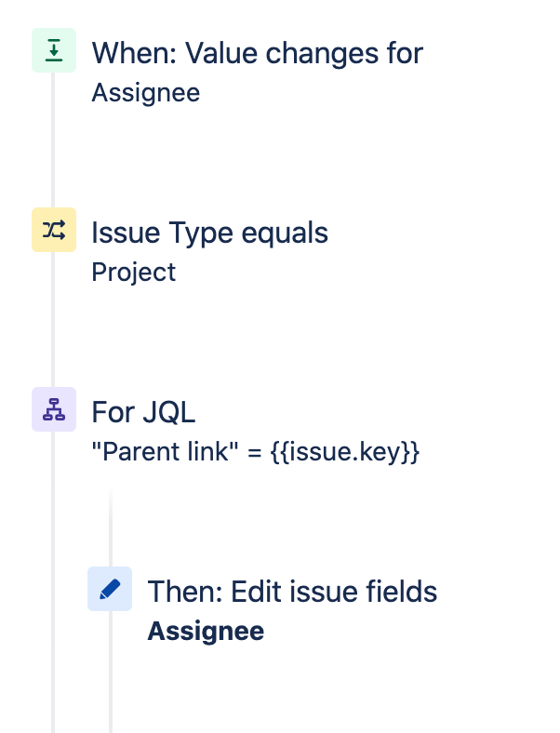Viewport: 560px width, 733px height.
Task: Click the 'Project' condition value text
Action: pos(134,272)
